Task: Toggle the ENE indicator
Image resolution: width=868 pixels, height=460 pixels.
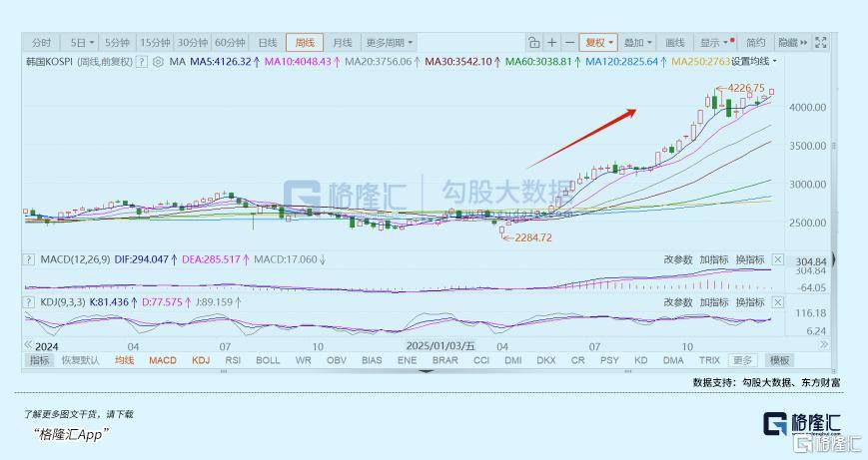Action: (407, 360)
